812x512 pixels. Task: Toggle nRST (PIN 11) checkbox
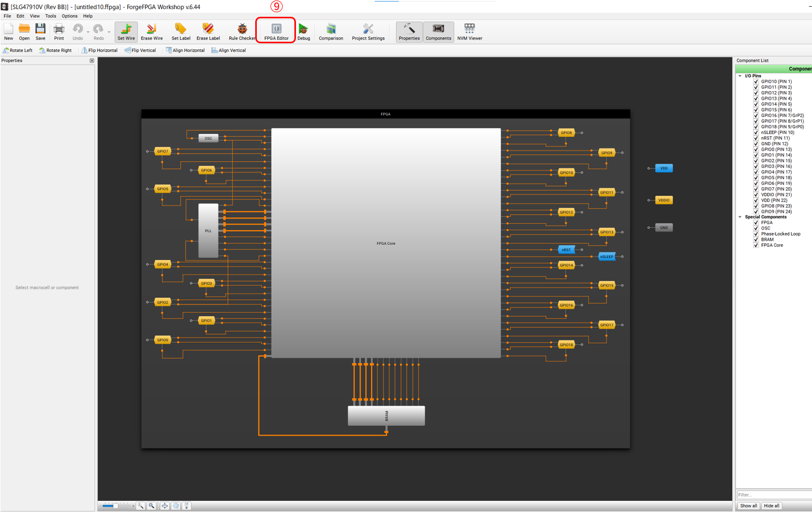coord(756,138)
